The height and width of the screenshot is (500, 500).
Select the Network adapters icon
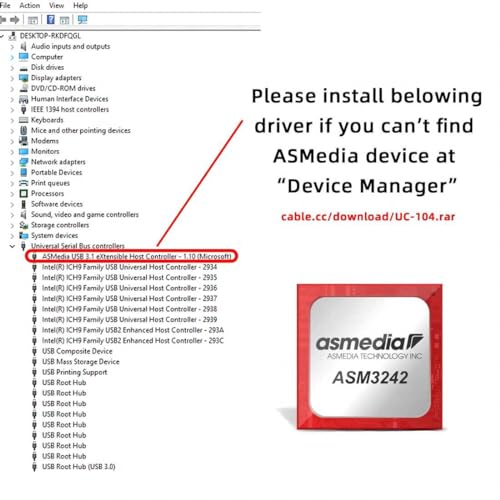point(24,162)
